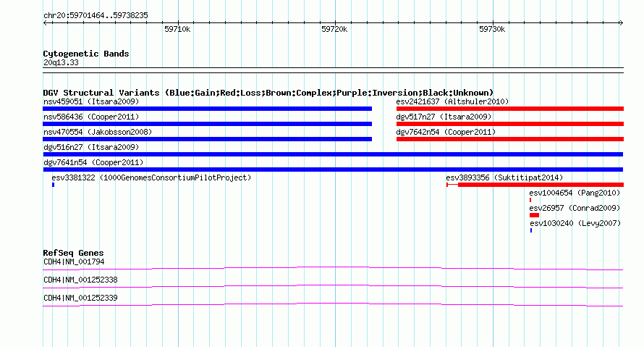Screen dimensions: 644x347
Task: Click the blue bar under dgv516n27
Action: [333, 154]
